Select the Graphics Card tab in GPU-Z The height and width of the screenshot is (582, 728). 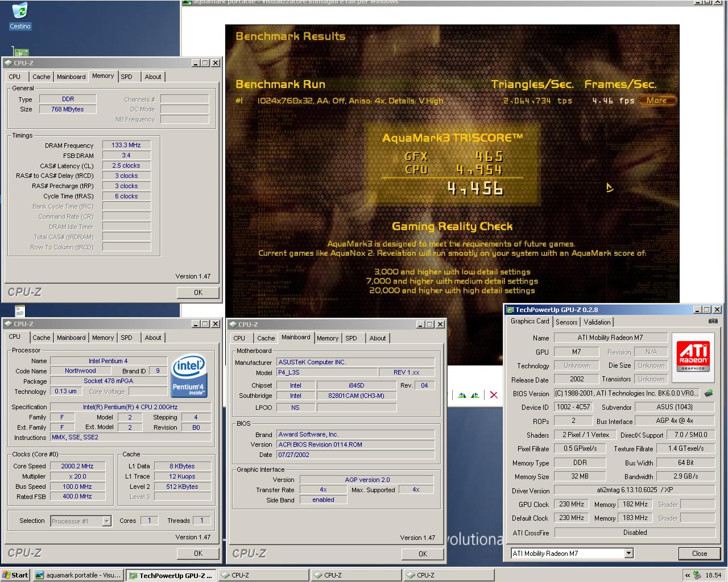(x=530, y=321)
